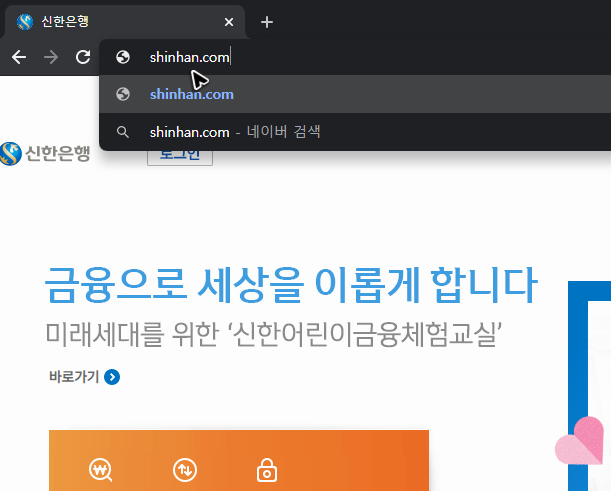Click the pink heart icon on the right

point(580,441)
